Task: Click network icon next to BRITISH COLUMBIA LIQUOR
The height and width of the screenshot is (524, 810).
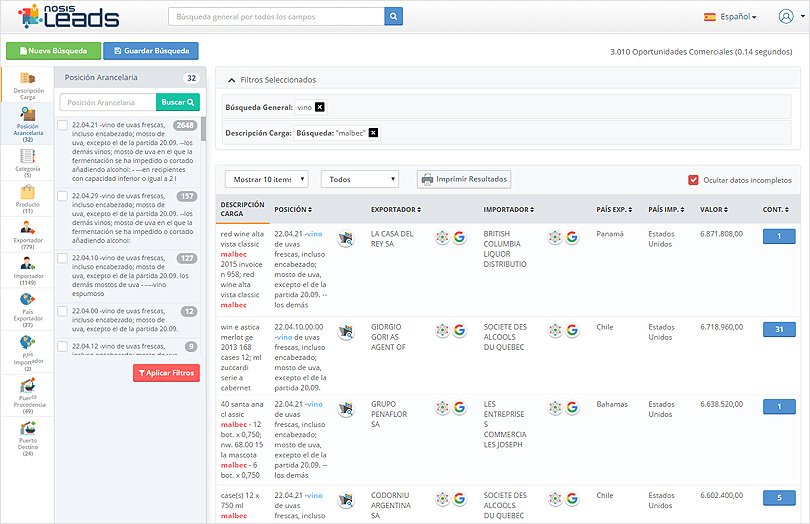Action: (x=555, y=237)
